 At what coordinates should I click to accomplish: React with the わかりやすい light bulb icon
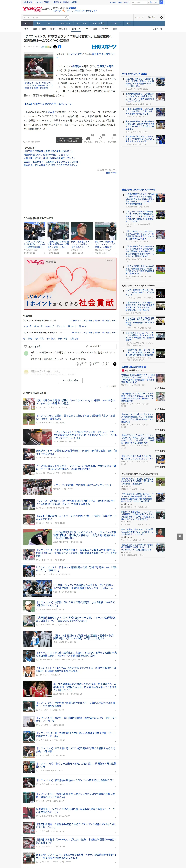click(x=100, y=138)
